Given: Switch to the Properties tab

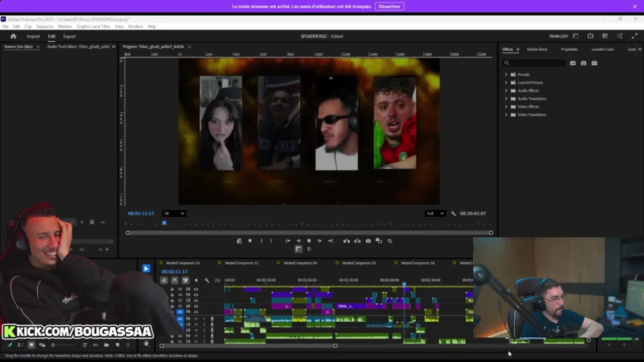Looking at the screenshot, I should 569,49.
